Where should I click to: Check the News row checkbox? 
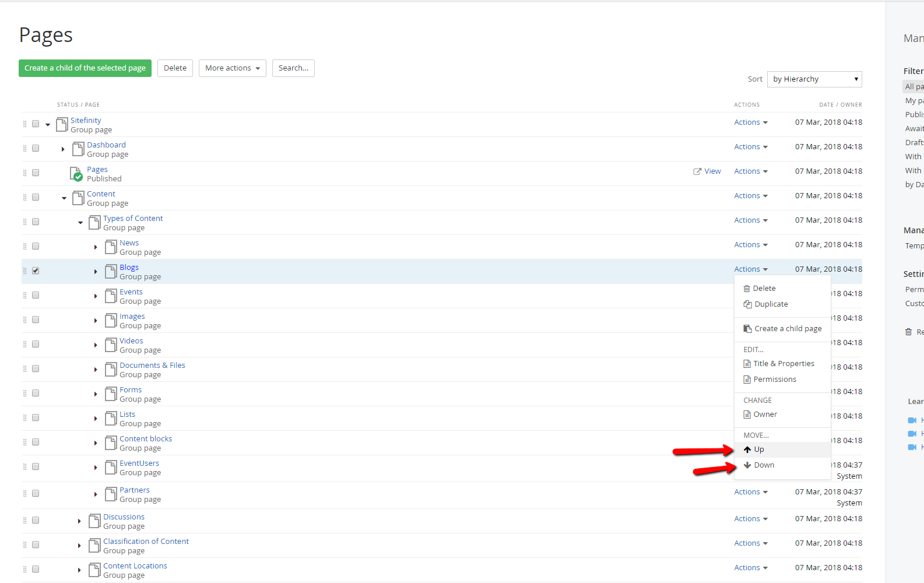(36, 246)
